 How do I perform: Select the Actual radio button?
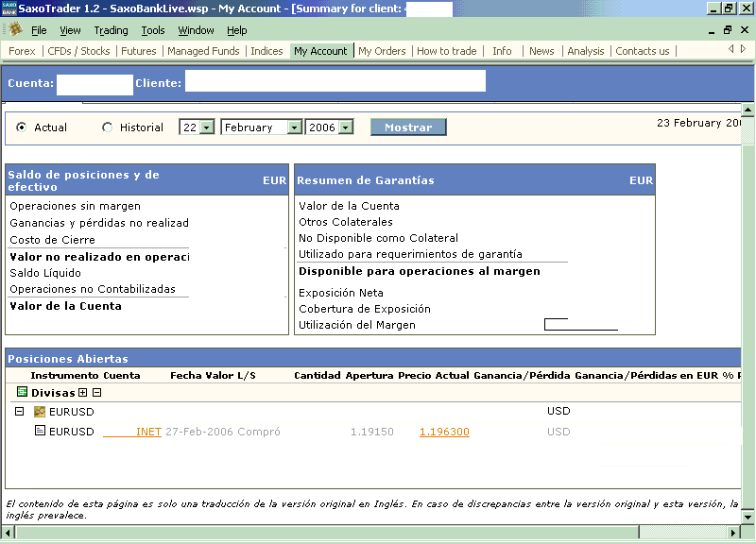point(21,127)
